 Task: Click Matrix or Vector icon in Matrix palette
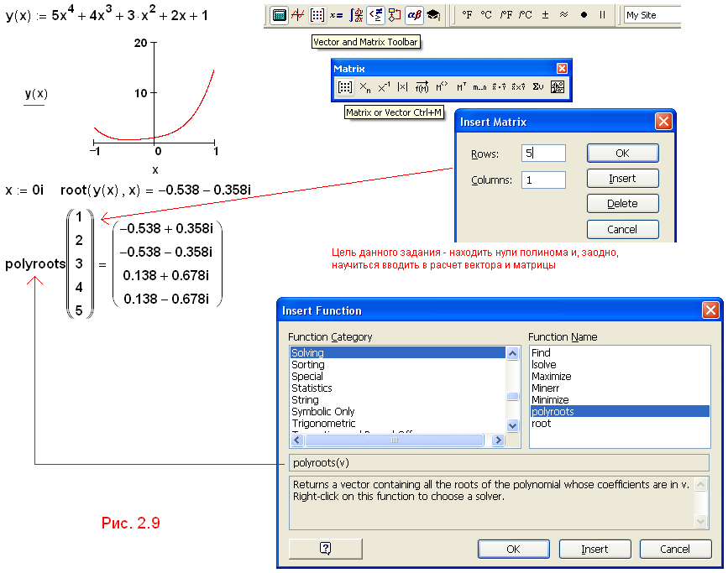(345, 86)
